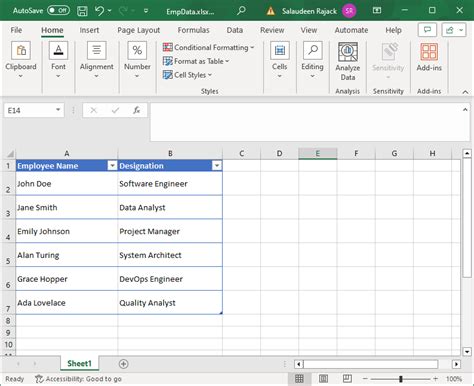Open the Designation filter dropdown
This screenshot has height=386, width=474.
pos(217,166)
